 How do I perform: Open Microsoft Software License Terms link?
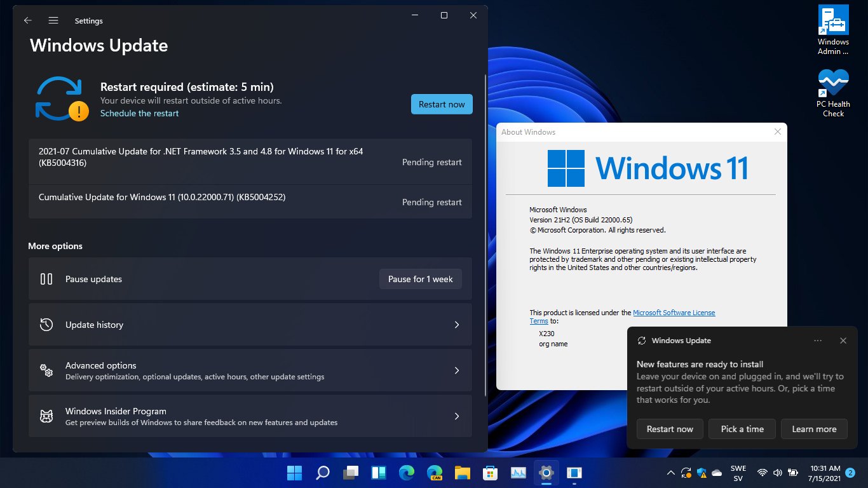coord(674,313)
